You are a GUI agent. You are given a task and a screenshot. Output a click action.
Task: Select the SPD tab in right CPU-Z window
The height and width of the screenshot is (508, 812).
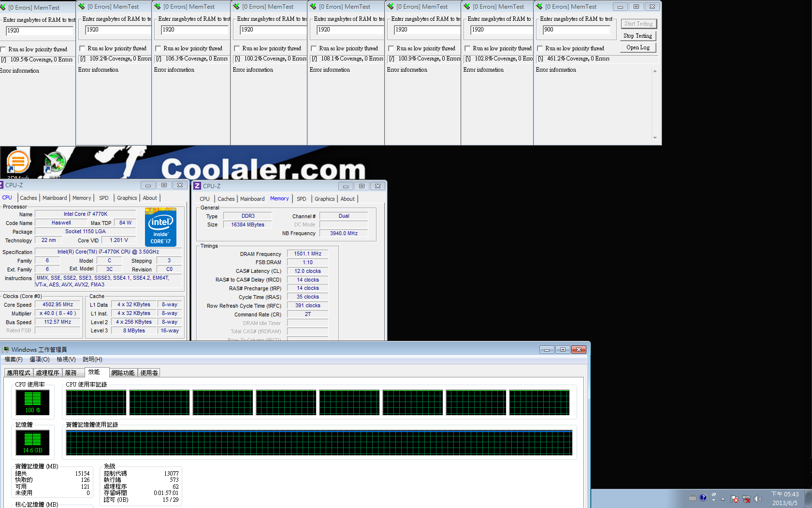click(x=302, y=199)
